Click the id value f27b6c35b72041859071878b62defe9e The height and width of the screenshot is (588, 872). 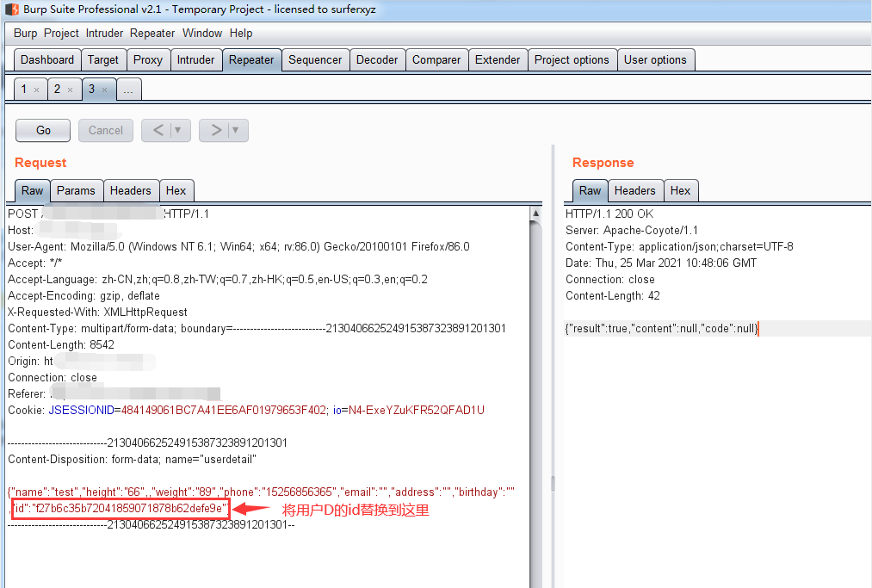point(129,509)
